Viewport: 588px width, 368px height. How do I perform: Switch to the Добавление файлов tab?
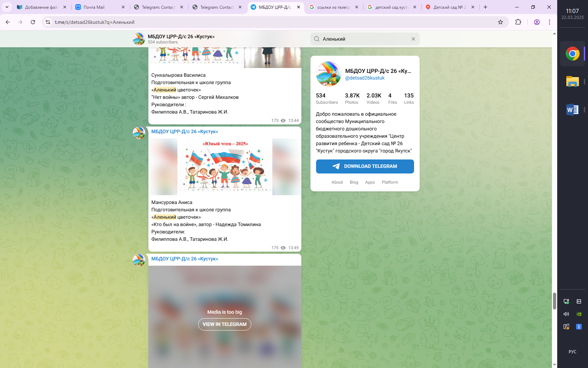42,7
